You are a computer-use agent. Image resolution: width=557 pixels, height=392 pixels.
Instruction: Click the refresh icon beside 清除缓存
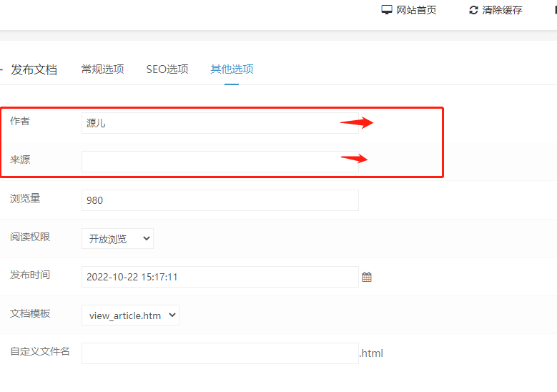tap(473, 10)
